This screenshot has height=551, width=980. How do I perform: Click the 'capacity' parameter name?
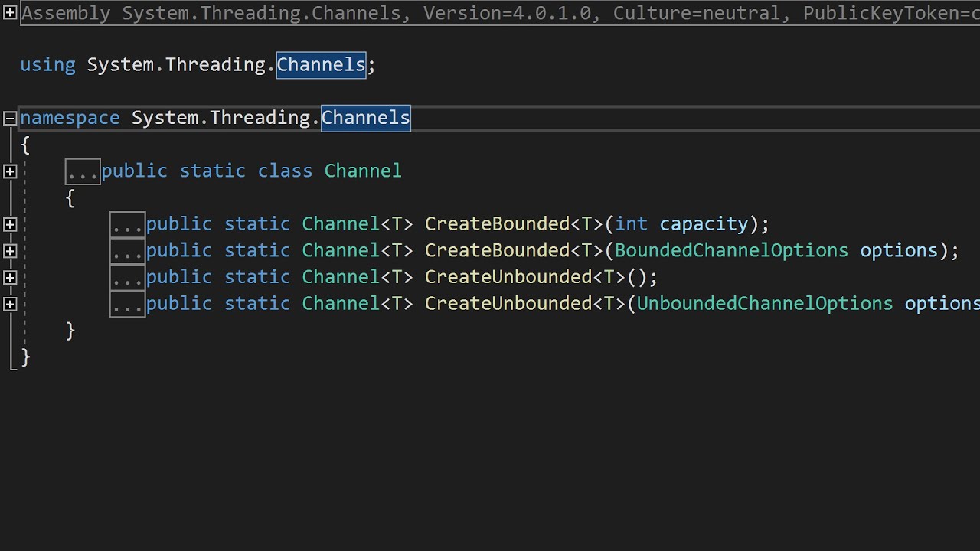pos(704,224)
